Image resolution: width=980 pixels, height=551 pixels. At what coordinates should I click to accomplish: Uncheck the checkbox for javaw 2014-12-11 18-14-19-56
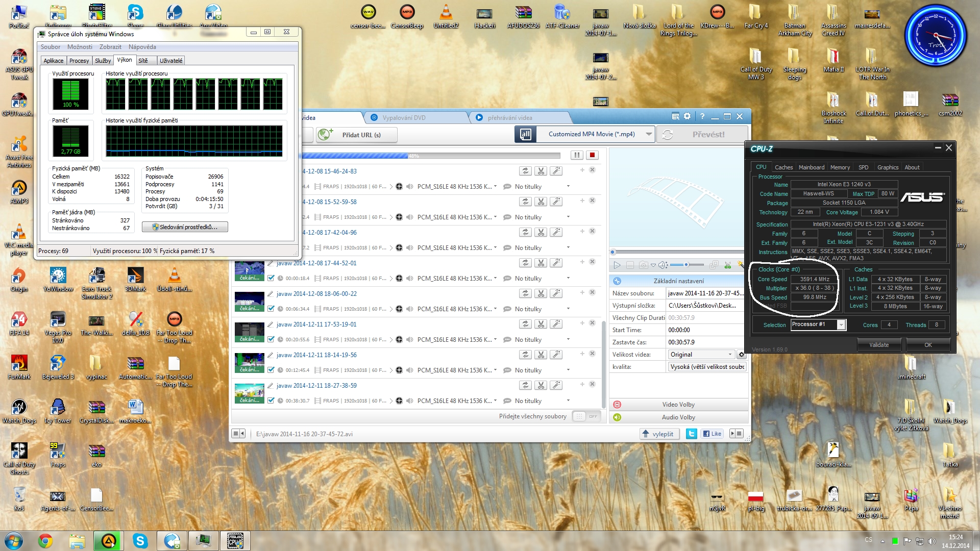pyautogui.click(x=271, y=370)
